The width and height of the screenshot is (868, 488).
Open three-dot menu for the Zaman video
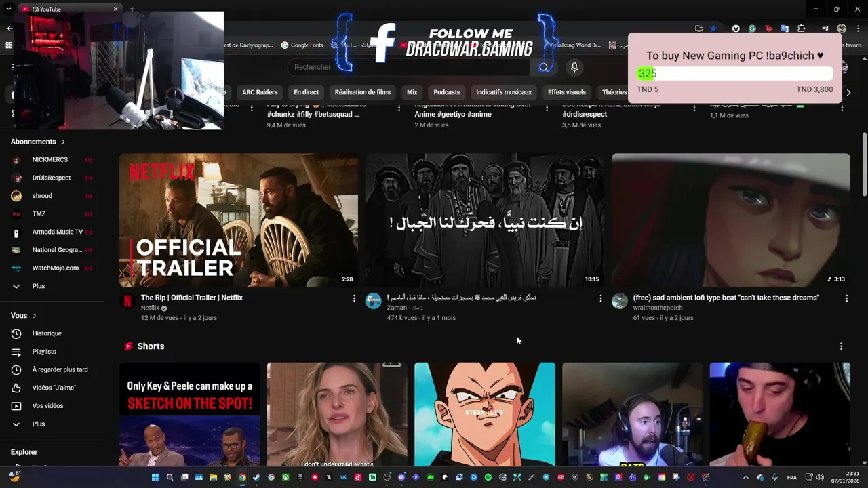(x=600, y=298)
